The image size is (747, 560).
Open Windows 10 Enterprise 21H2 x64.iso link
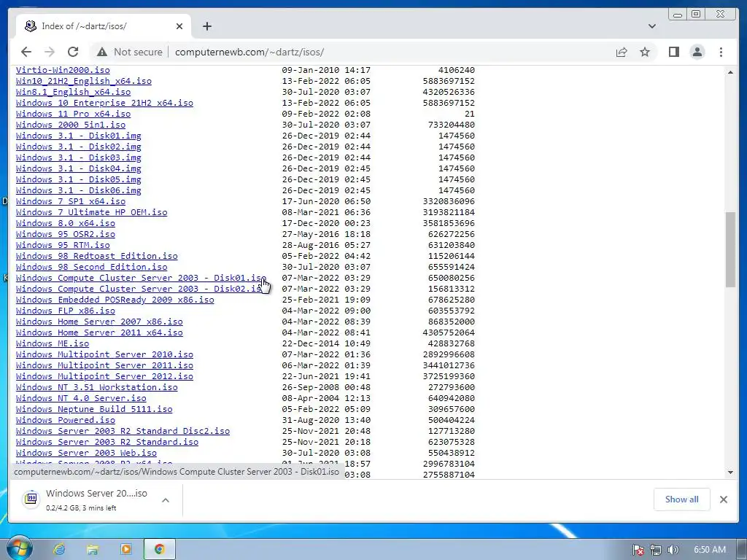click(104, 103)
